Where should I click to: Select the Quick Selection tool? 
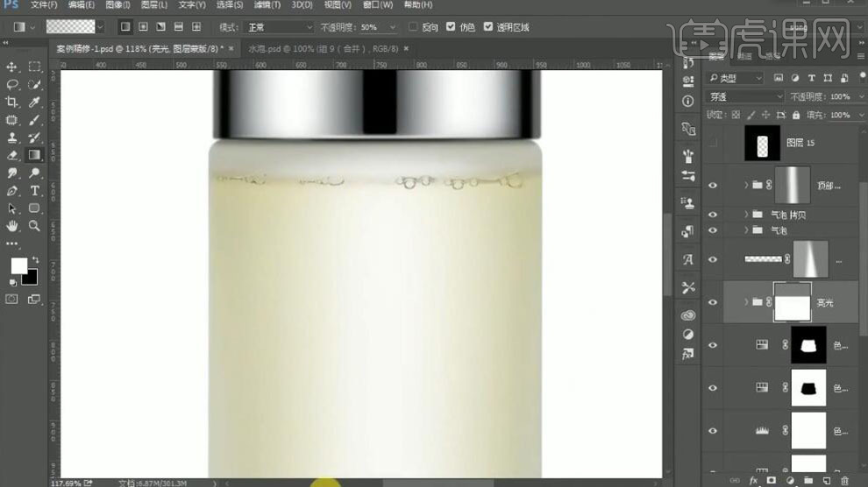(x=34, y=85)
